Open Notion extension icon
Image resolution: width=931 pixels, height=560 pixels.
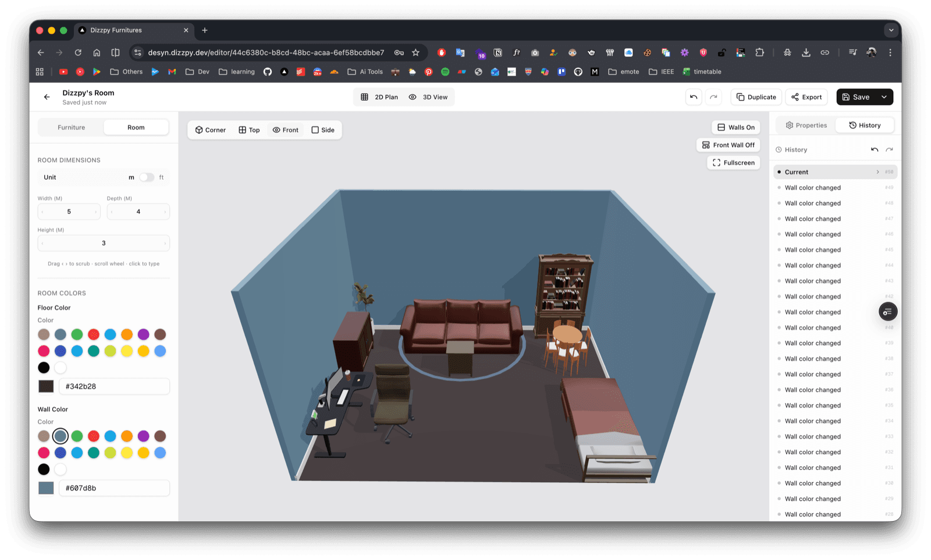[498, 52]
